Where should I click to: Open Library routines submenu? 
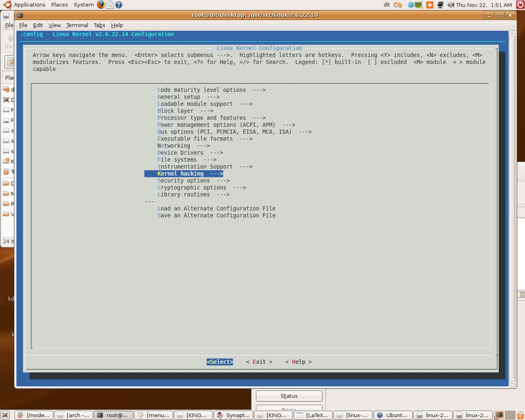(193, 194)
